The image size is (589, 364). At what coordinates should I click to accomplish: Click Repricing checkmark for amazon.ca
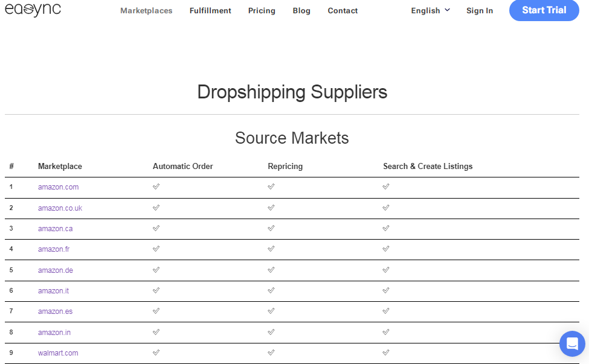(271, 228)
